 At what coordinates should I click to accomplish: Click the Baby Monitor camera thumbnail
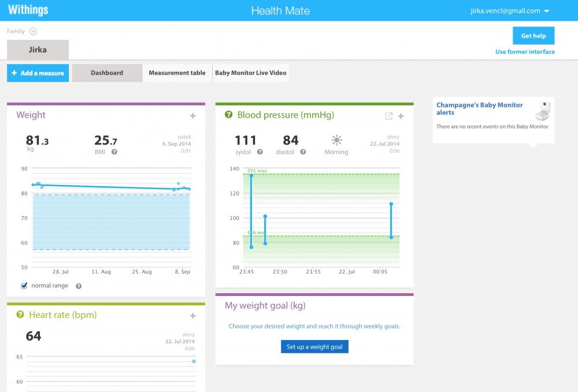542,110
